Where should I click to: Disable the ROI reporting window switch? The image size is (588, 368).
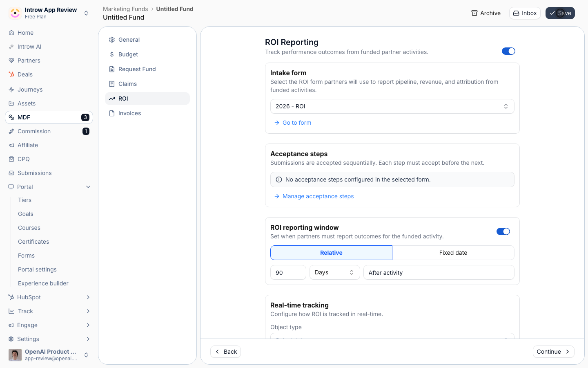(503, 231)
